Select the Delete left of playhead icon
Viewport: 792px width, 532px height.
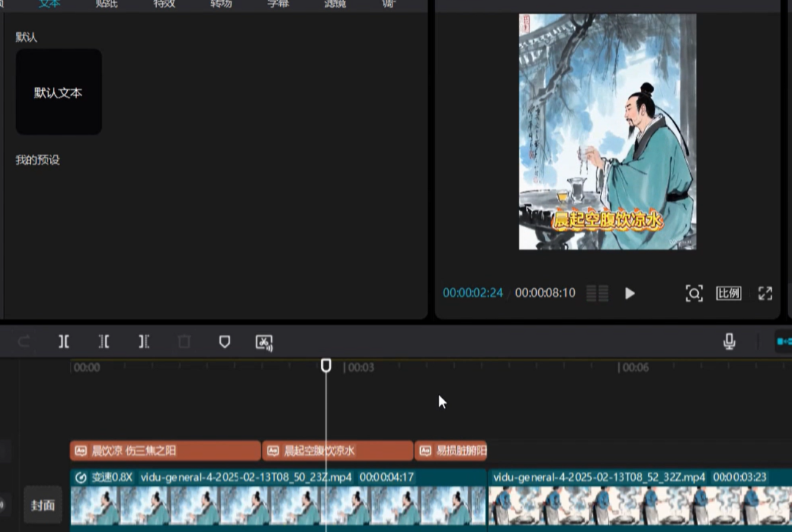pos(103,341)
